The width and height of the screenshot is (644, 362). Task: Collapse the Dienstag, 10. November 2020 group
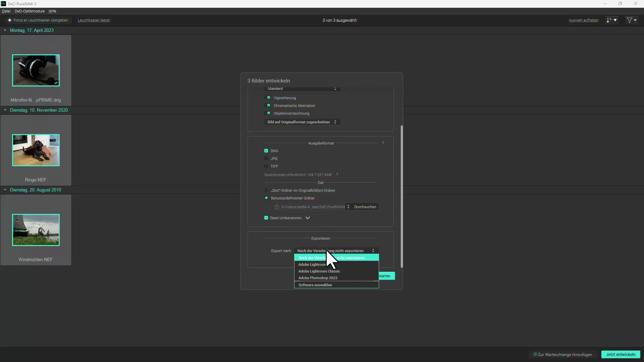pyautogui.click(x=5, y=110)
